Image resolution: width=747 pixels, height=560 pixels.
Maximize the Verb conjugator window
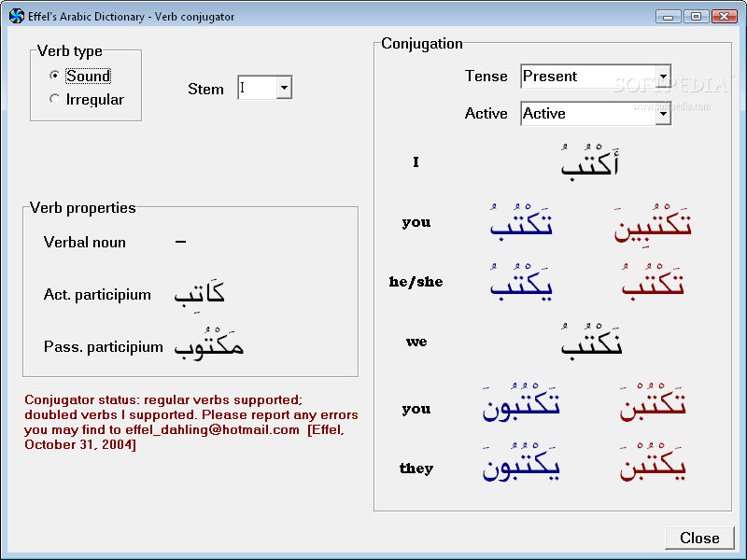[x=696, y=17]
